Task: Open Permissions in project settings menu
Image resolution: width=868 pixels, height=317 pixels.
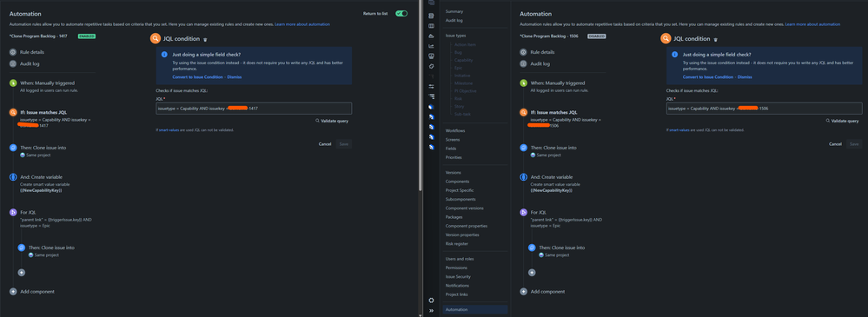Action: tap(457, 267)
